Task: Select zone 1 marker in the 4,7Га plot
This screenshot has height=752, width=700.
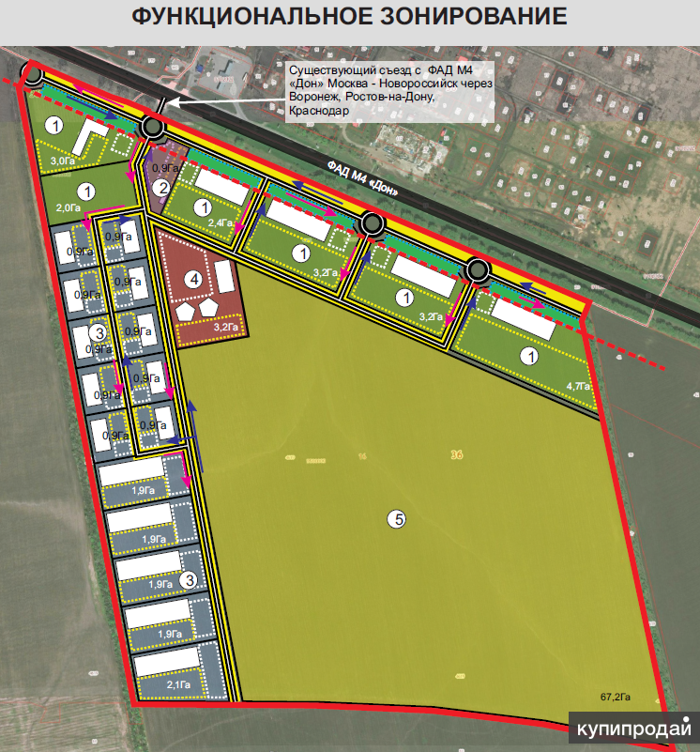Action: click(x=530, y=356)
